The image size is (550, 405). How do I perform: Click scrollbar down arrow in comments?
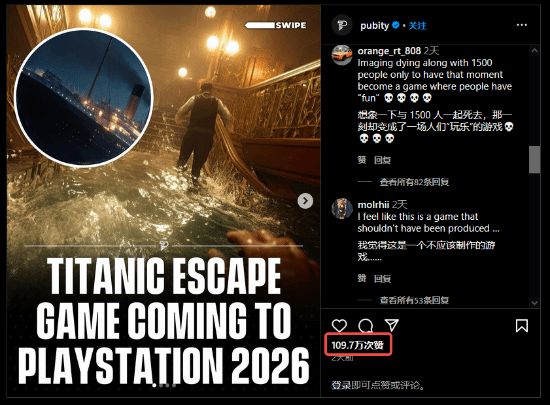click(x=534, y=302)
